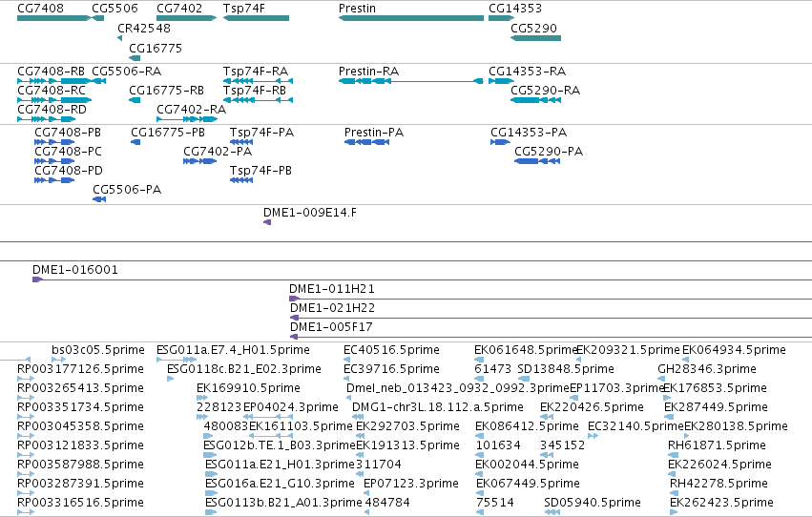The image size is (812, 517).
Task: Click EST DMG1-chr3L.18.112.a.5prime
Action: (438, 408)
